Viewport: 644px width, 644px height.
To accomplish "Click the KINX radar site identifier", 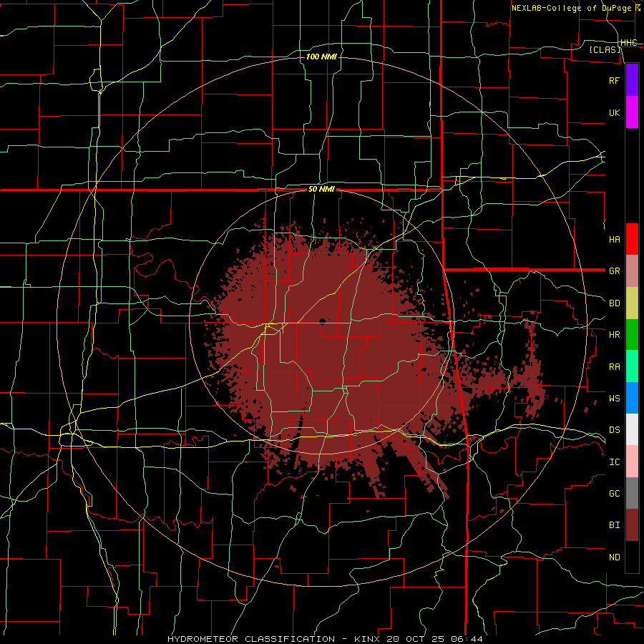I will (x=367, y=639).
